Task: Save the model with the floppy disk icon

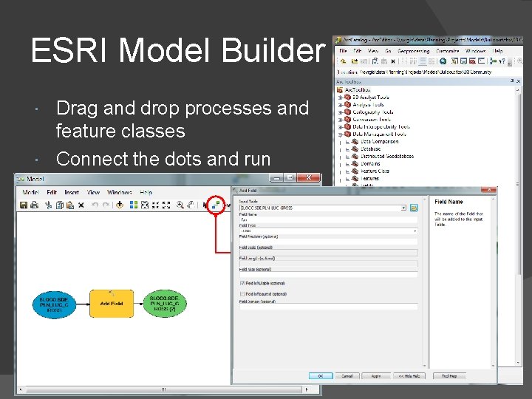Action: pyautogui.click(x=24, y=205)
